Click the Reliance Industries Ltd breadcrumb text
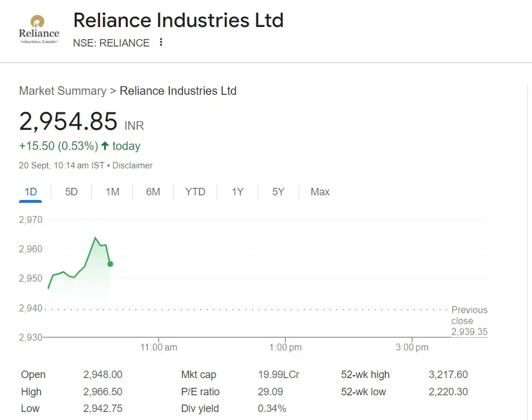Screen dimensions: 532x420 (178, 91)
